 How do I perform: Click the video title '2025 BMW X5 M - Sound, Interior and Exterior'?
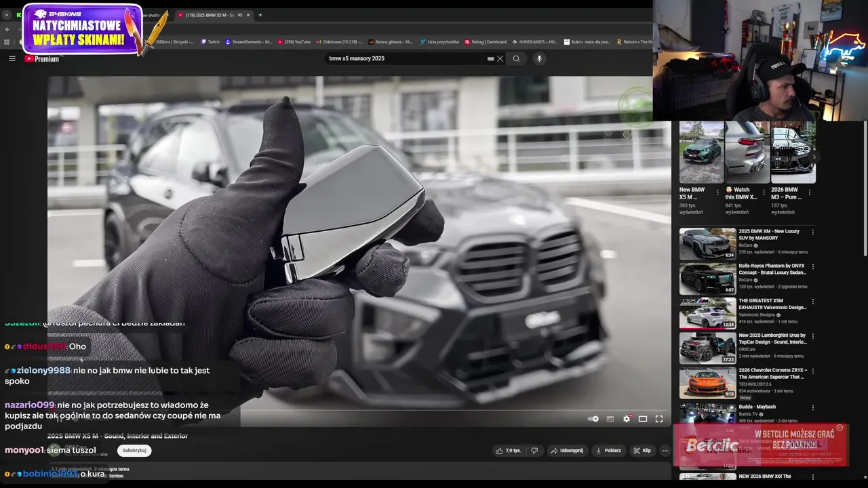(x=117, y=436)
